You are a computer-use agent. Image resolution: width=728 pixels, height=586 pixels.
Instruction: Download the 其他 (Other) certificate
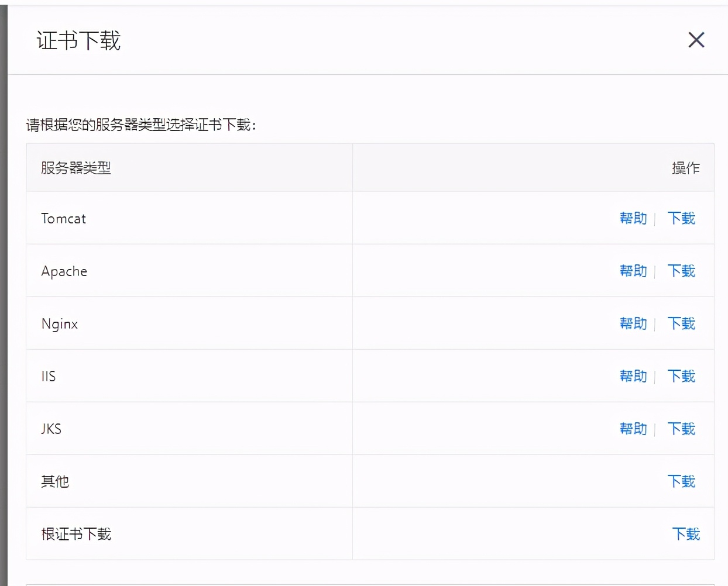coord(681,481)
